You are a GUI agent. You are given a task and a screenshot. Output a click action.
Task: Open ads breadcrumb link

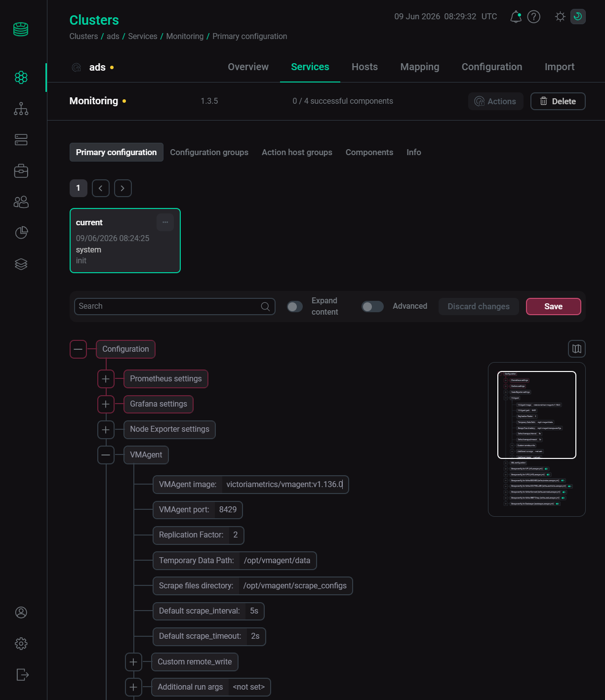pyautogui.click(x=113, y=37)
